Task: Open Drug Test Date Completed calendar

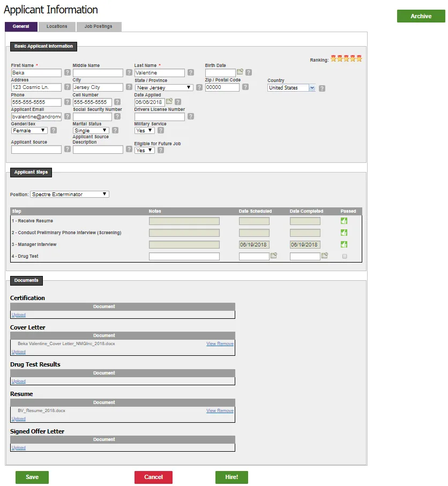Action: coord(324,256)
